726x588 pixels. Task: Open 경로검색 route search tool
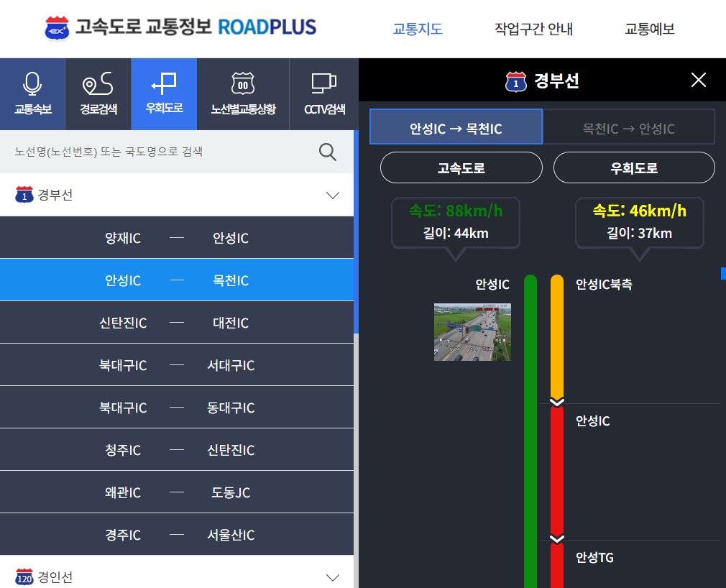[x=98, y=93]
